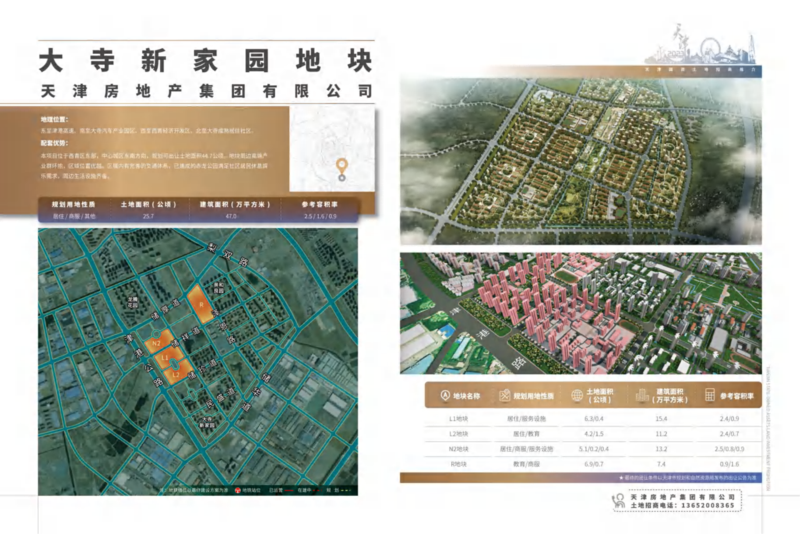
Task: Click the 参考容积率 summary header
Action: pos(319,205)
